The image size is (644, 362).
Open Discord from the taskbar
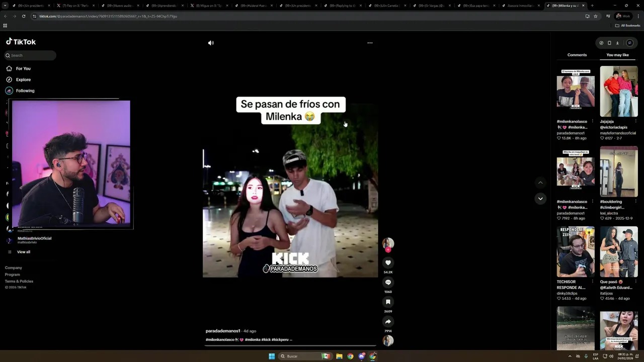[361, 356]
